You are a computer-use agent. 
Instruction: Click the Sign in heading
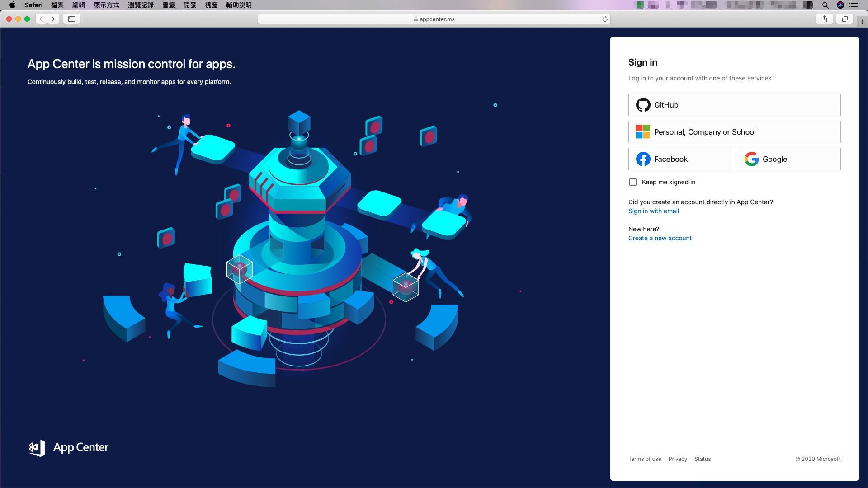pos(642,62)
